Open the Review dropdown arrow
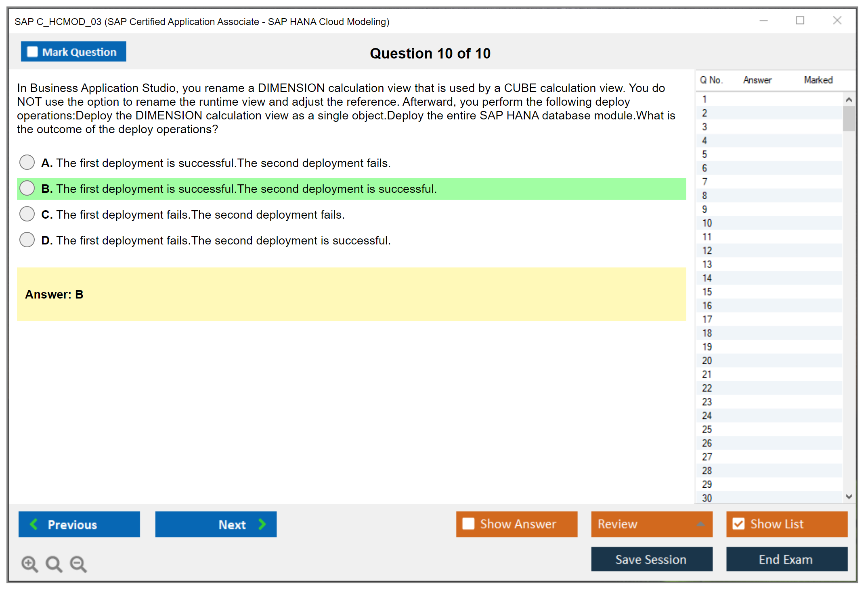Screen dimensions: 868x593 [700, 524]
